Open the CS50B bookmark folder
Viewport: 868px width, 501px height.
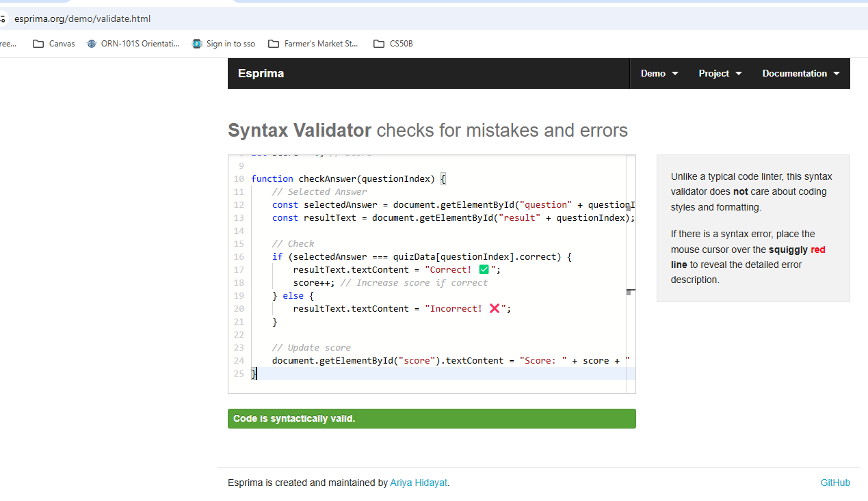[x=393, y=44]
